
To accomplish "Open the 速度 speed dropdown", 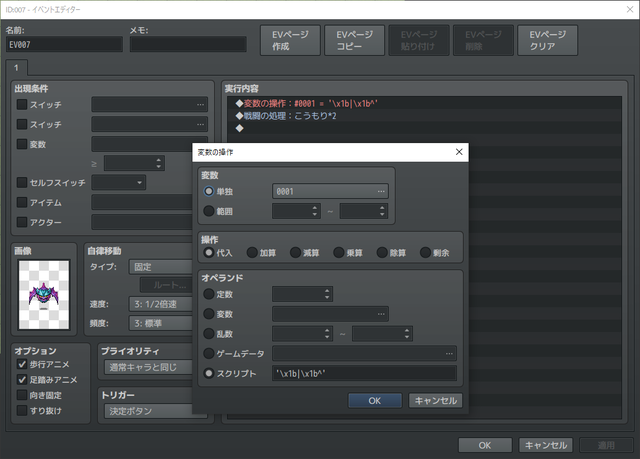I will click(x=160, y=304).
